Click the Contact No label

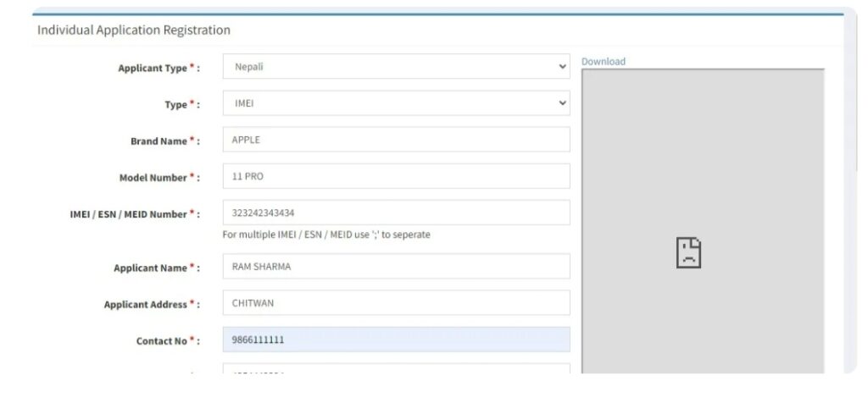(x=167, y=341)
